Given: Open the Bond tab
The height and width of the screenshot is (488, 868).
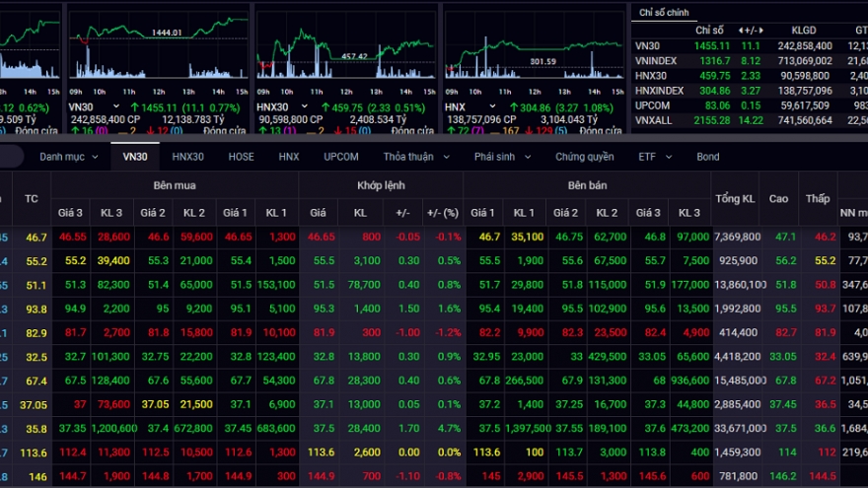Looking at the screenshot, I should click(x=708, y=157).
